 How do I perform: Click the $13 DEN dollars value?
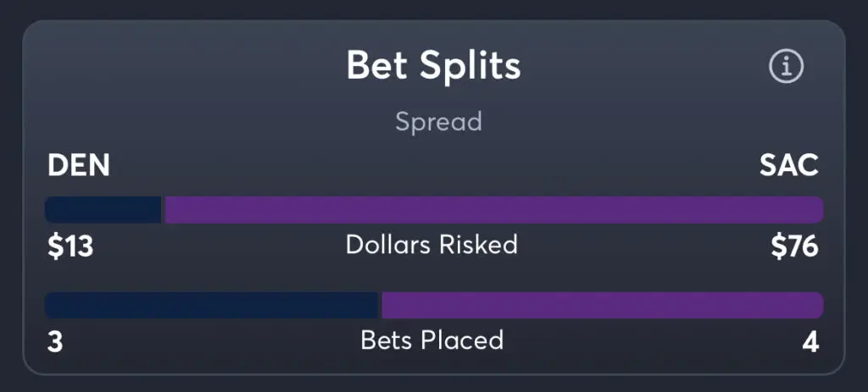70,246
